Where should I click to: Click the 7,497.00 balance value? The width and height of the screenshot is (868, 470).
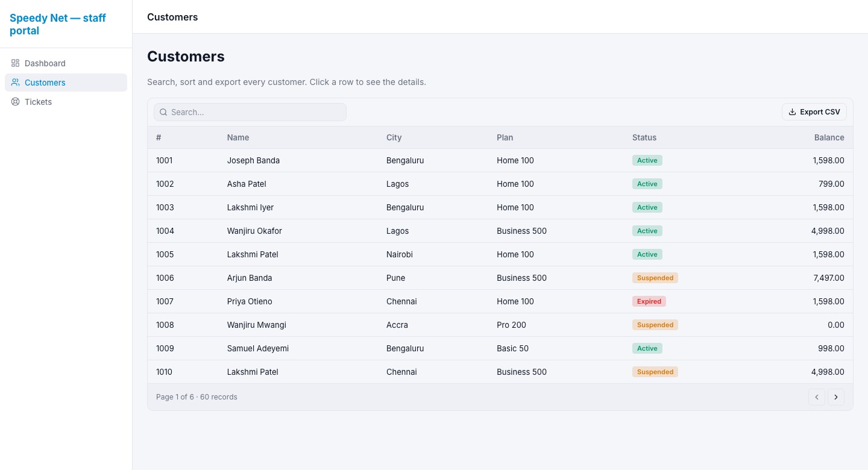828,278
